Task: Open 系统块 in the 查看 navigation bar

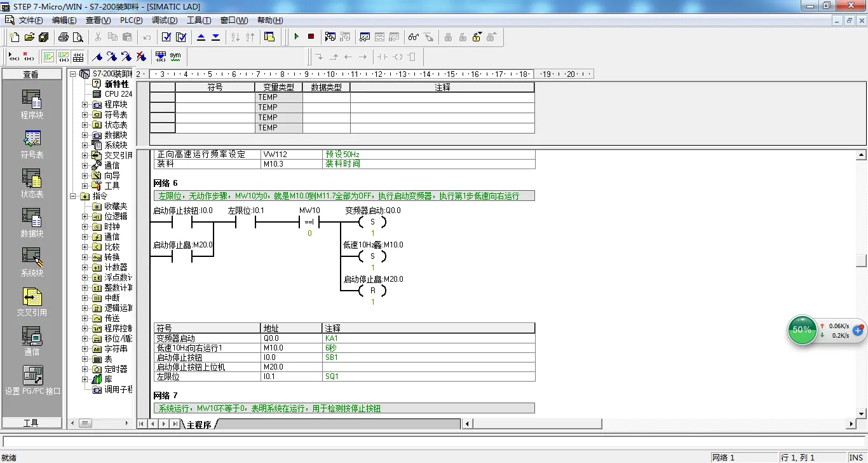Action: [x=32, y=263]
